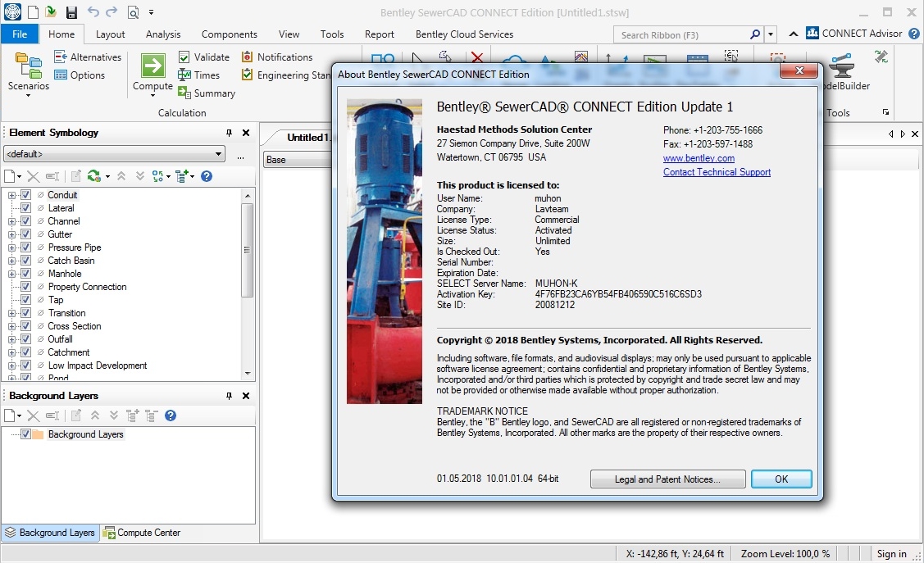Open the Compute dropdown arrow
The width and height of the screenshot is (924, 563).
[152, 95]
